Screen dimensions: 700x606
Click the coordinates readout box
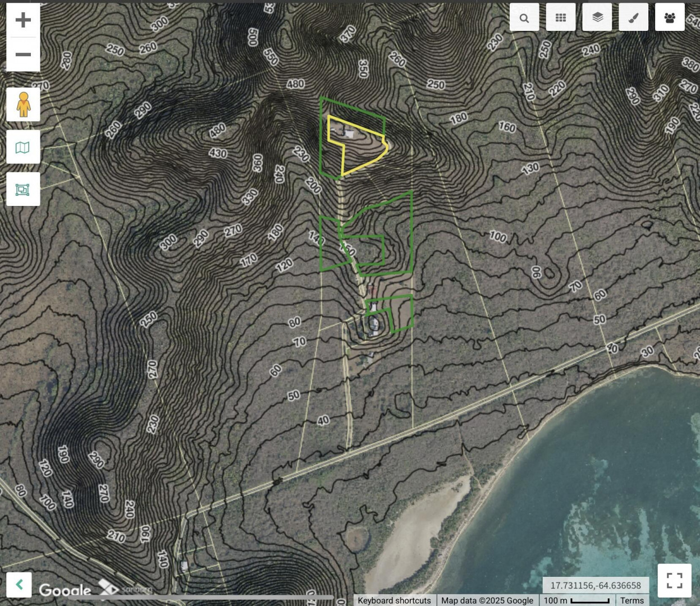click(x=595, y=585)
